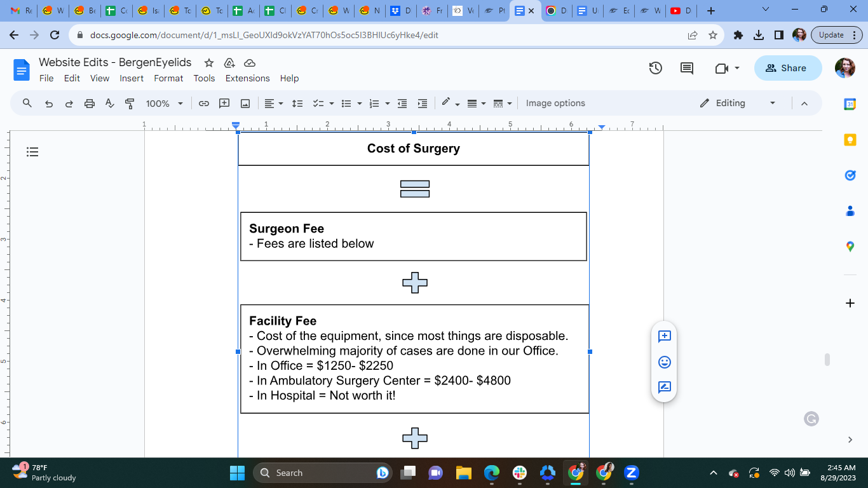Open Google Keep in side panel

point(850,140)
